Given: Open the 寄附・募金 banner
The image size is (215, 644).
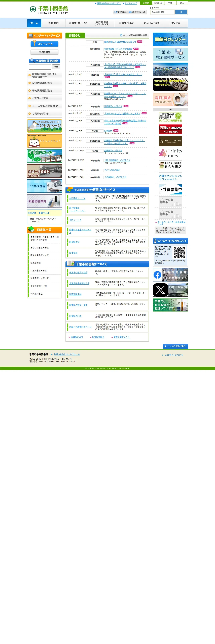Looking at the screenshot, I should click(170, 99).
